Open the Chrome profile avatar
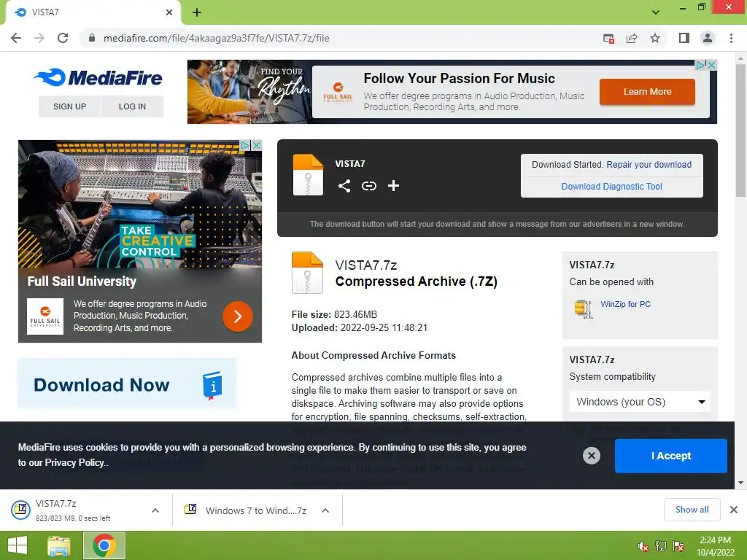Viewport: 747px width, 560px height. pos(708,38)
